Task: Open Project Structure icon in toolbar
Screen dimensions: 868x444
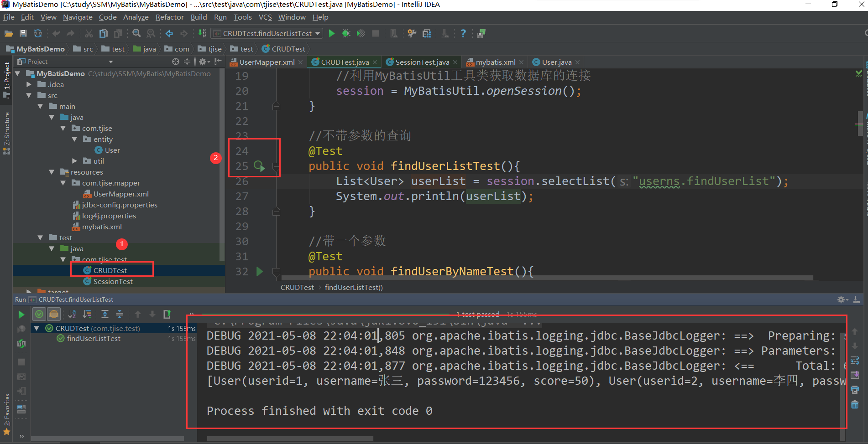Action: point(427,33)
